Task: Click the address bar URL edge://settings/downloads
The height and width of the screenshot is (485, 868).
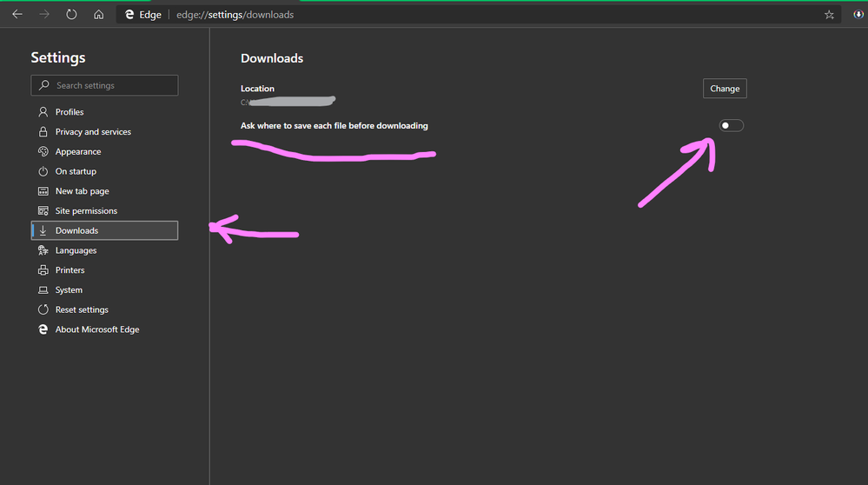Action: click(235, 15)
